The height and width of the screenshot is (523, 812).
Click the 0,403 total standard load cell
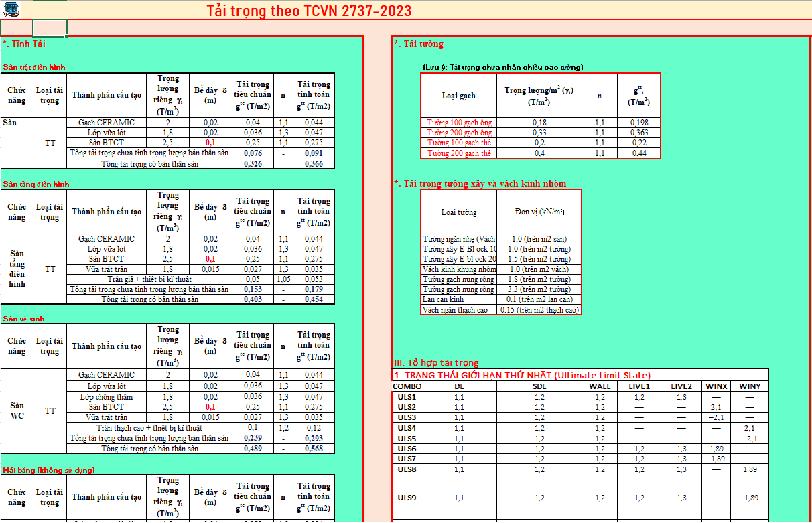[x=253, y=299]
